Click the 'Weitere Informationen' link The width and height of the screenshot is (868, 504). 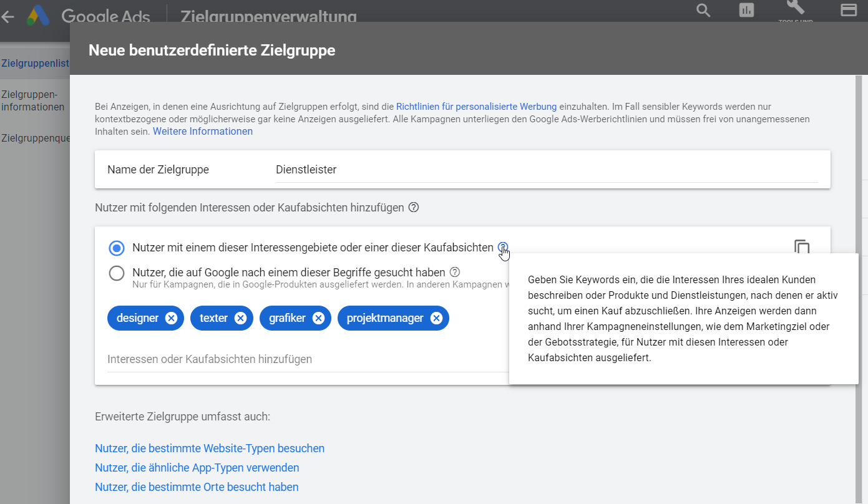point(202,131)
